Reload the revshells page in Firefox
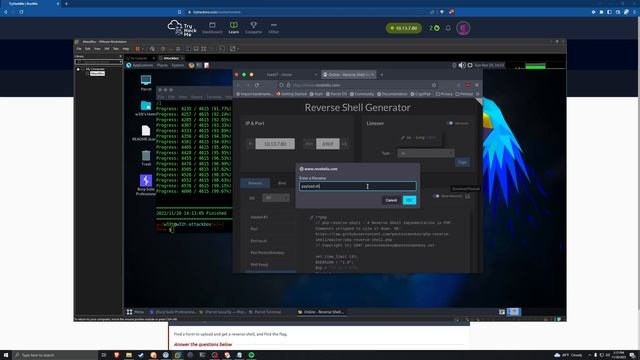Screen dimensions: 640x360 point(257,85)
